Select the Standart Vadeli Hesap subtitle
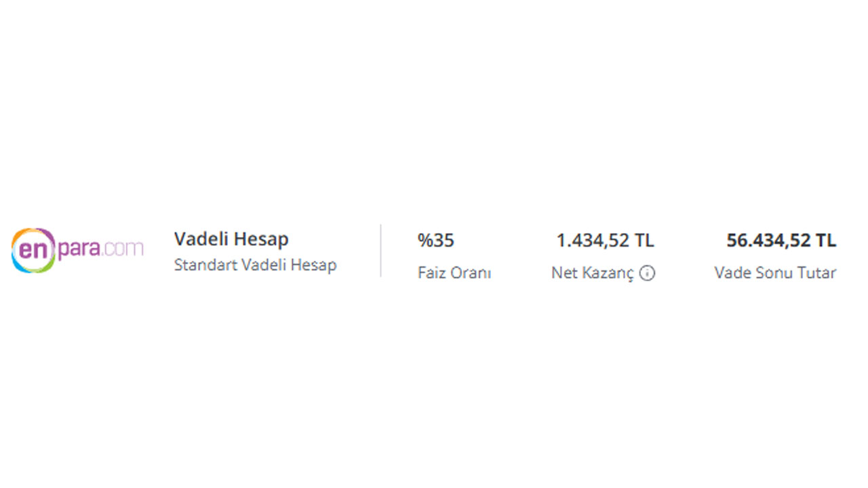Screen dimensions: 868x488 point(255,265)
